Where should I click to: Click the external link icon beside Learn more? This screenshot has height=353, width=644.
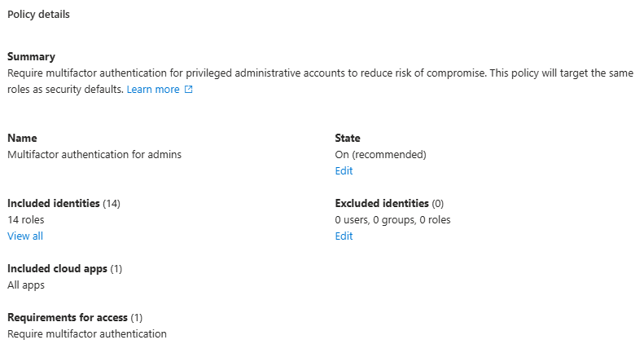(189, 90)
